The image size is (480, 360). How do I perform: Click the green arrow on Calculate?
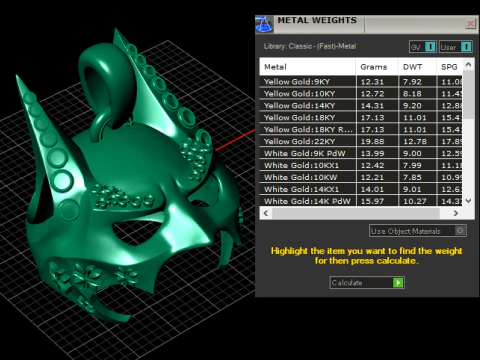[398, 283]
